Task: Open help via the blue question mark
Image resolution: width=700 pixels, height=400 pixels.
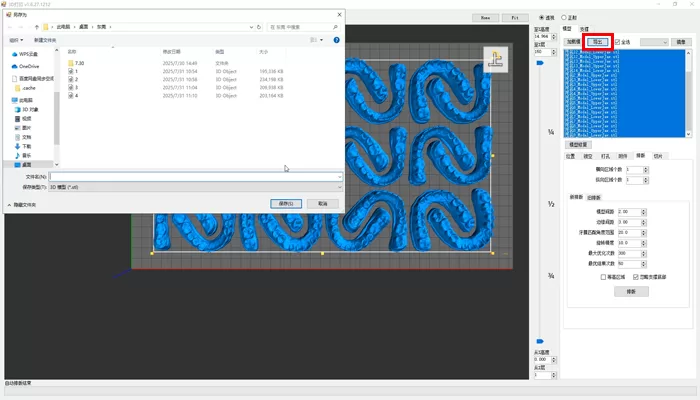Action: pyautogui.click(x=337, y=40)
